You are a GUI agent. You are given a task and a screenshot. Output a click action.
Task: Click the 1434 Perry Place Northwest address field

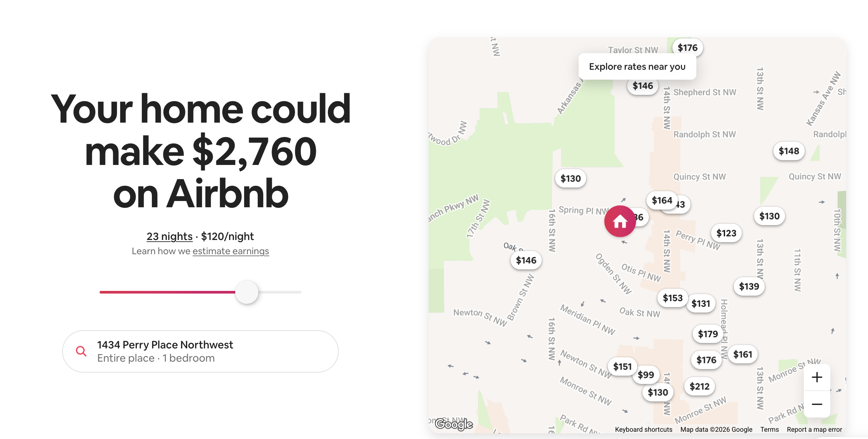(200, 351)
